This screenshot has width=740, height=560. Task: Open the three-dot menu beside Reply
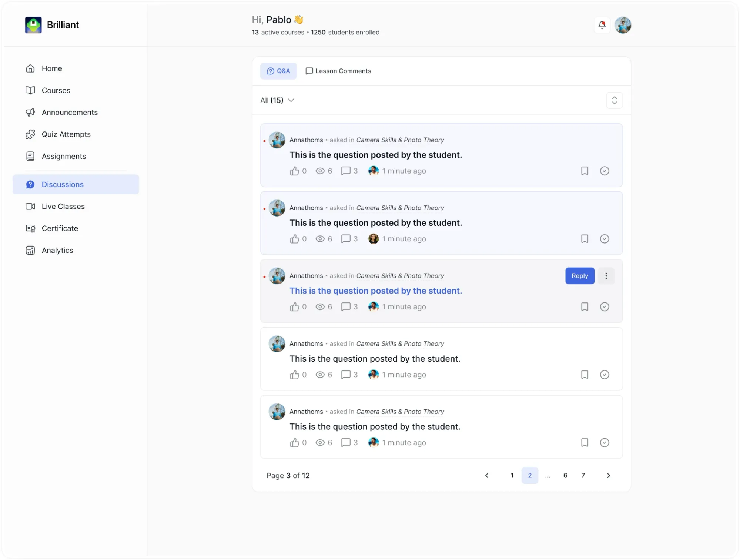606,276
